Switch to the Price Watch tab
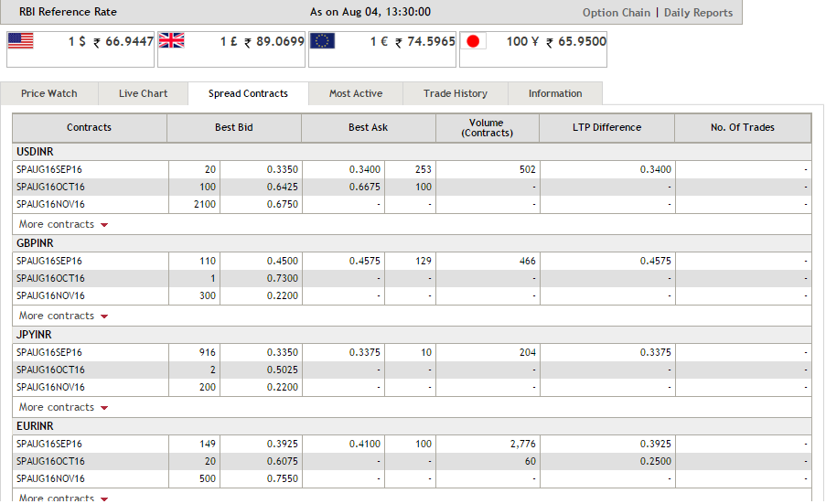Screen dimensions: 826x504 pos(49,93)
